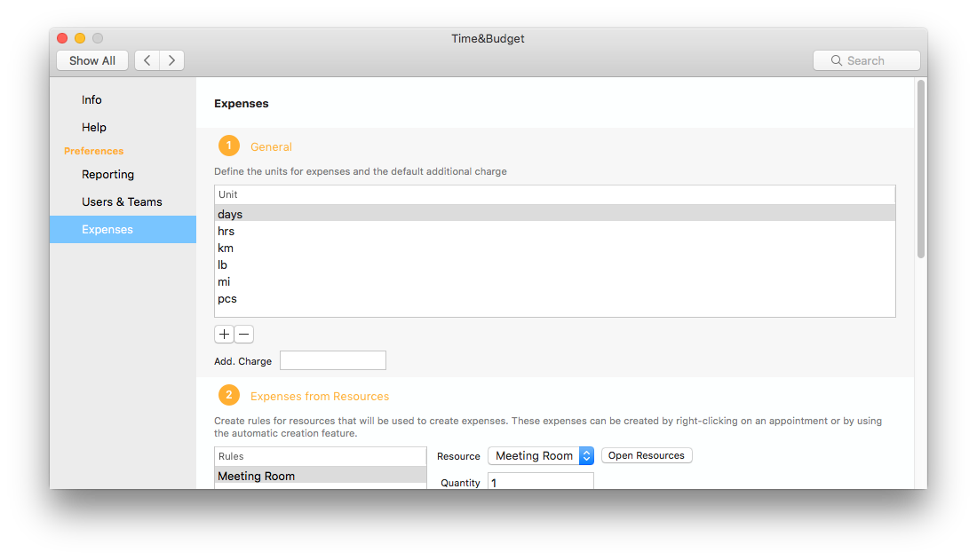Open the Info section in the sidebar
977x560 pixels.
(91, 99)
